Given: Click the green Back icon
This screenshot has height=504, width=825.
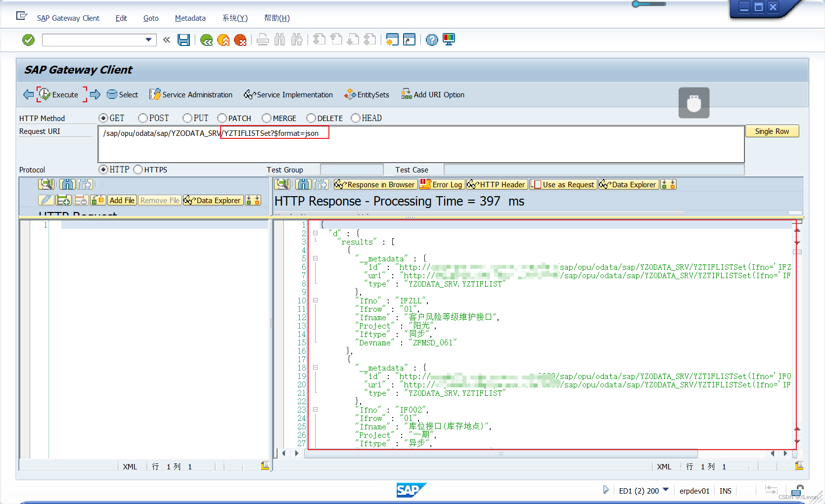Looking at the screenshot, I should [207, 40].
